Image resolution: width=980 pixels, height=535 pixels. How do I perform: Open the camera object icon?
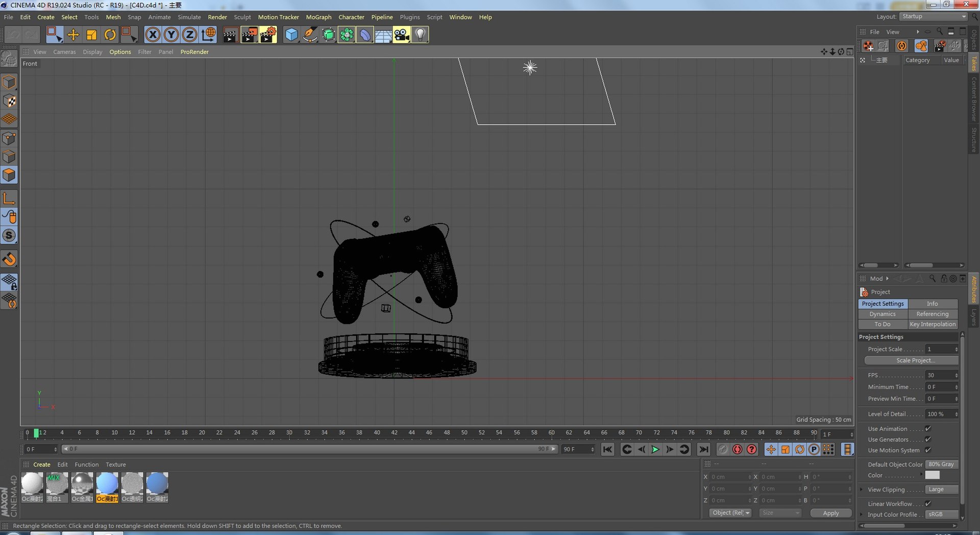pyautogui.click(x=402, y=35)
